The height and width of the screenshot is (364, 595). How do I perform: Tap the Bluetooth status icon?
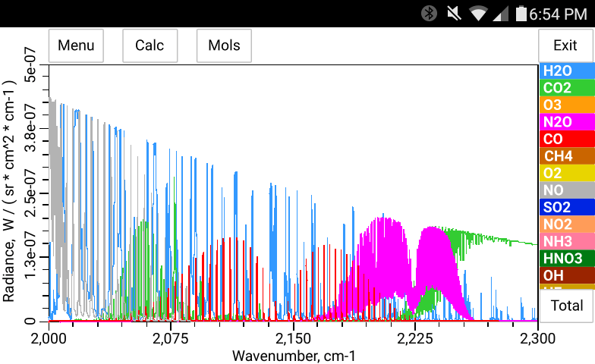(x=430, y=13)
